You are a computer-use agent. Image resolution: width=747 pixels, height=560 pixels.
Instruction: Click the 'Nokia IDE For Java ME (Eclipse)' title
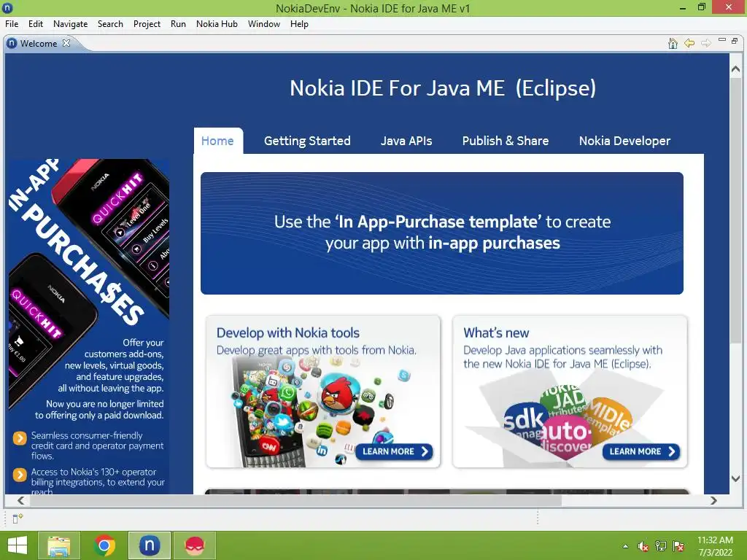coord(443,88)
